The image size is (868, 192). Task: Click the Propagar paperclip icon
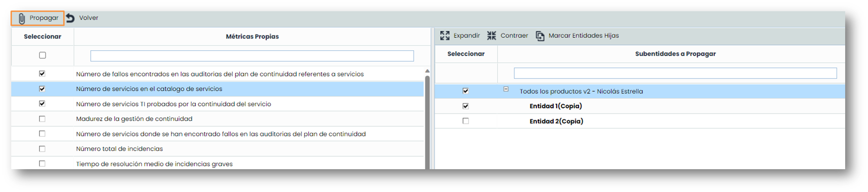click(x=22, y=19)
